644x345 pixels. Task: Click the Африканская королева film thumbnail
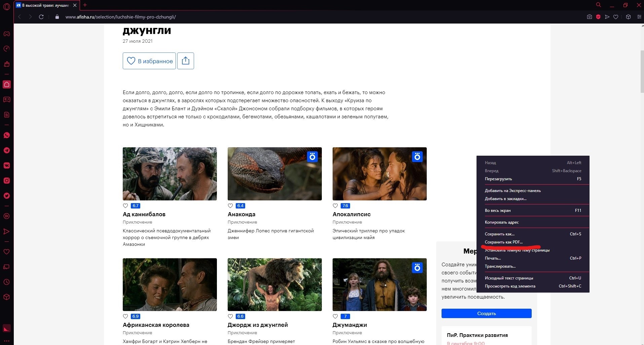pos(170,284)
